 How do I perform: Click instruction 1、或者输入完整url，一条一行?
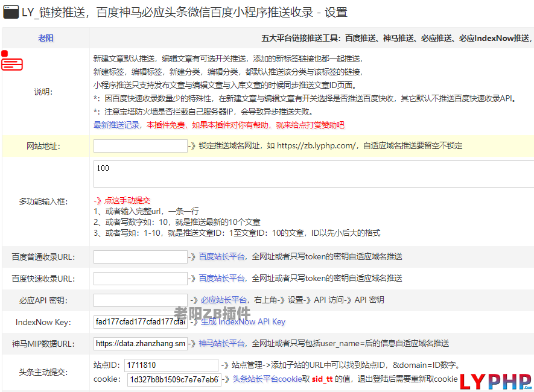point(146,211)
